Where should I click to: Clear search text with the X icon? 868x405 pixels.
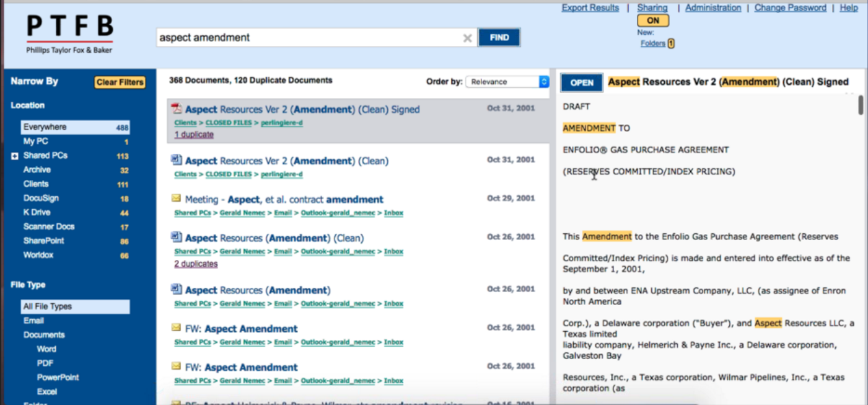point(467,38)
